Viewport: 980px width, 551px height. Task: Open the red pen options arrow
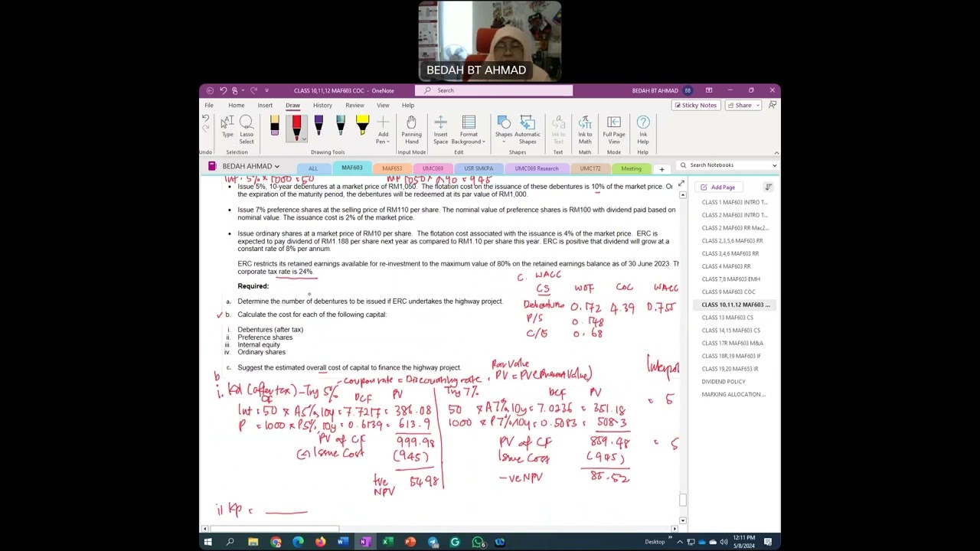pyautogui.click(x=305, y=139)
